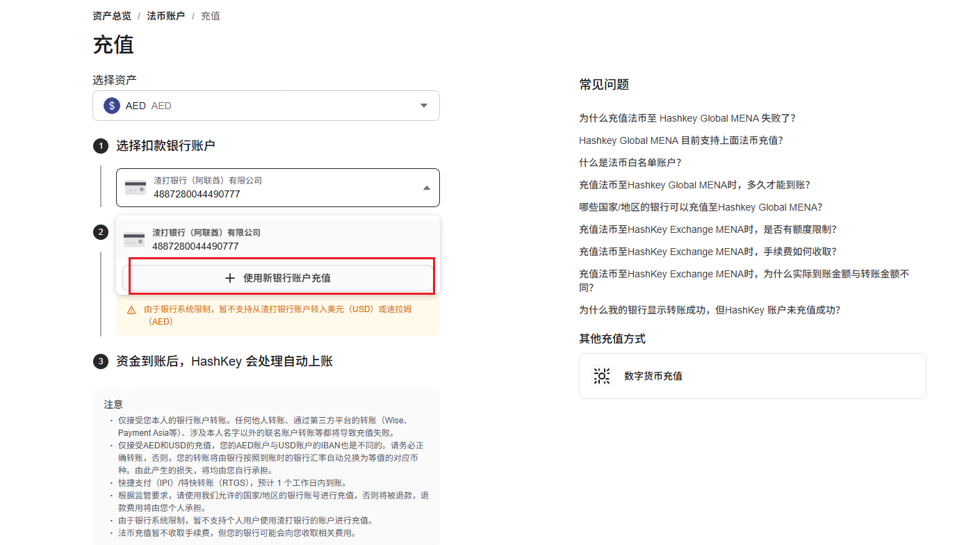Click the bank card icon in the selected account field
The height and width of the screenshot is (545, 980).
pyautogui.click(x=136, y=188)
